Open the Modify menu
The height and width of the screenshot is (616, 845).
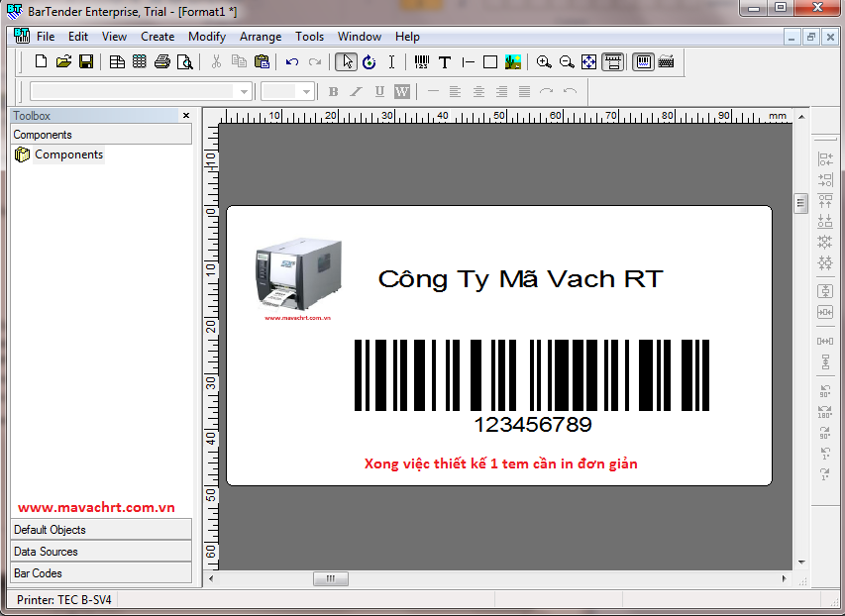coord(207,37)
